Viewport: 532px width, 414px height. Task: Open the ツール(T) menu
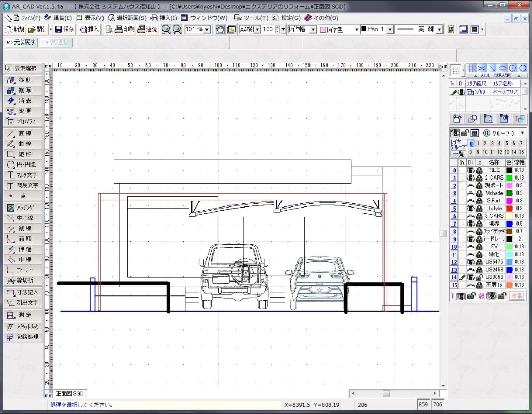coord(255,18)
